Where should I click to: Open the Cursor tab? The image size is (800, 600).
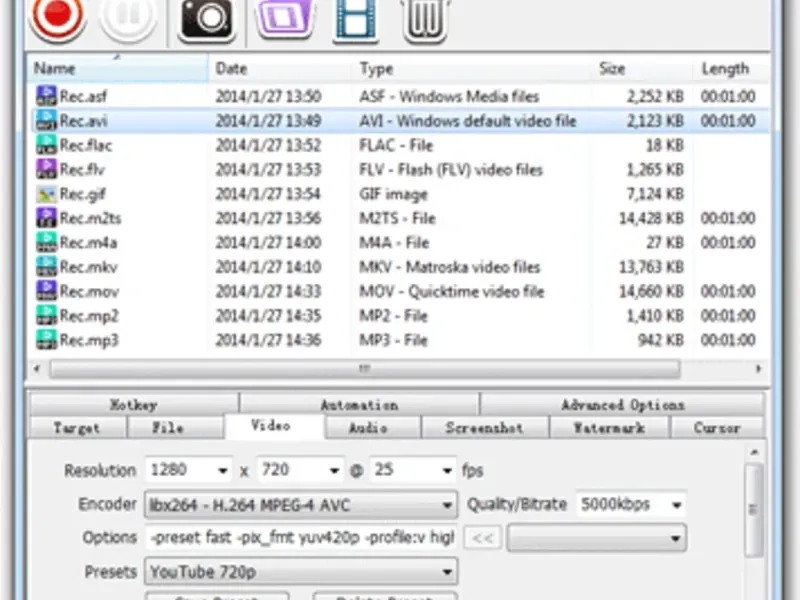tap(717, 428)
